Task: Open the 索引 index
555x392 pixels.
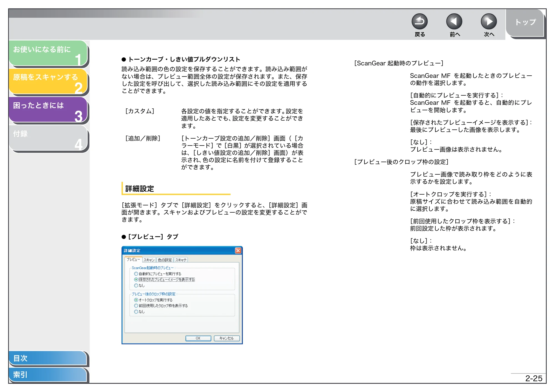Action: (x=48, y=375)
